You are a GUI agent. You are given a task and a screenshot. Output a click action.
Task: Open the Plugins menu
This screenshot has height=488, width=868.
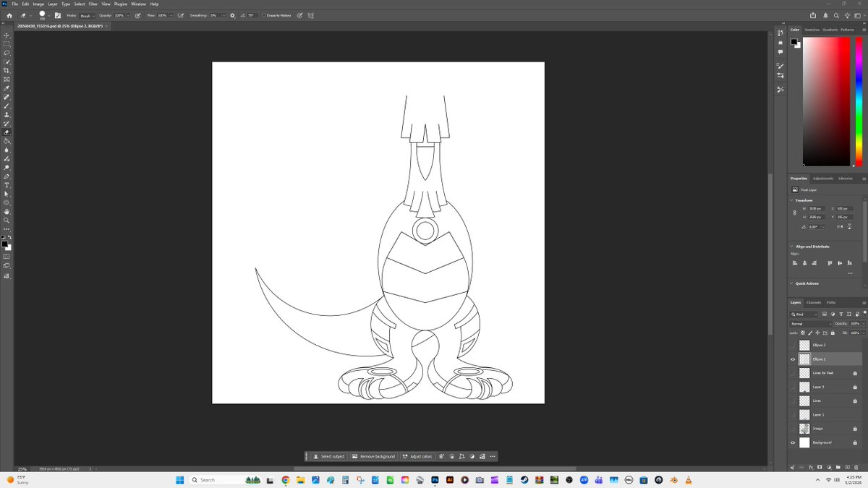tap(121, 4)
